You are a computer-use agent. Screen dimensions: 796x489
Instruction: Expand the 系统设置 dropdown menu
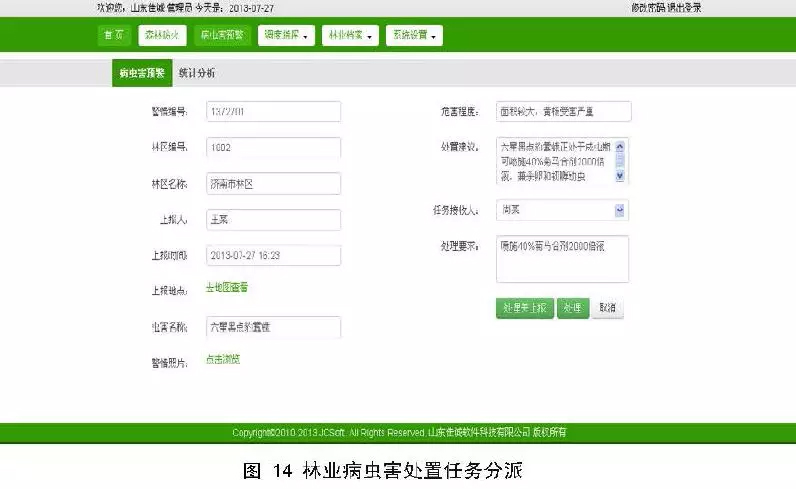[x=414, y=35]
